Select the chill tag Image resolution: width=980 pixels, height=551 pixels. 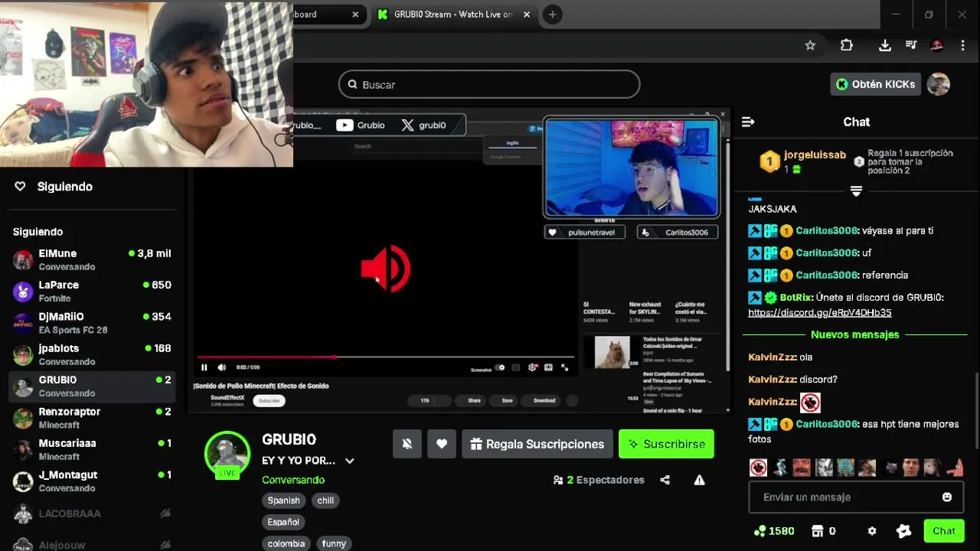(x=325, y=500)
